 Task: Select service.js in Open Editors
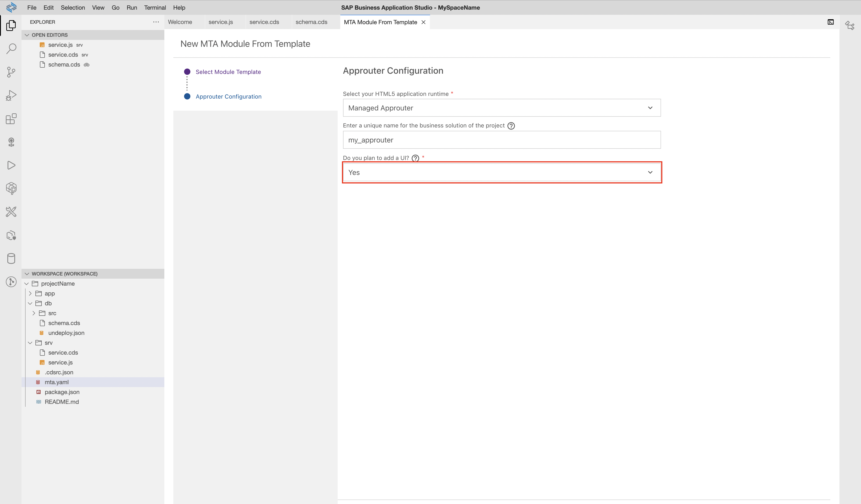[x=93, y=45]
